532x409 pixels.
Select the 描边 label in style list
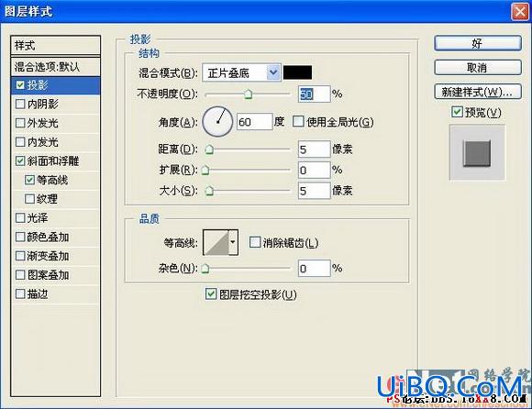pos(38,293)
